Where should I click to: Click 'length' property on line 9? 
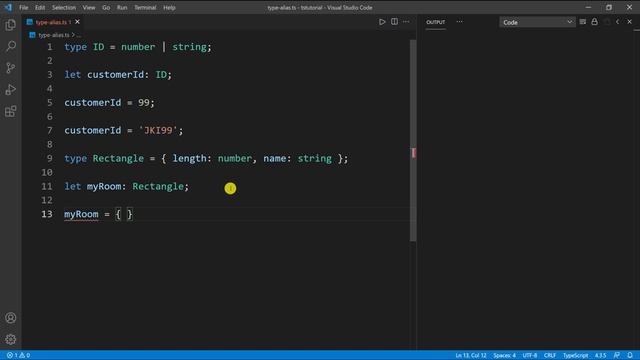189,158
